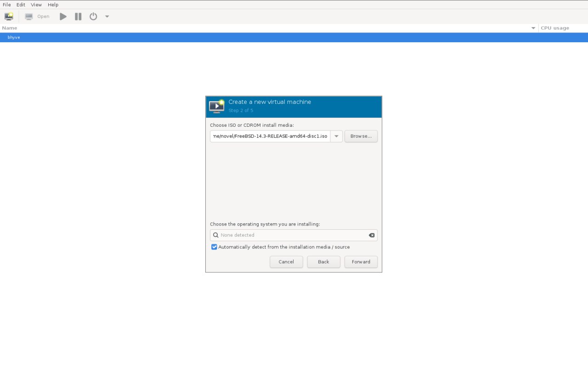Open the File menu
Screen dimensions: 588x368
pos(7,5)
